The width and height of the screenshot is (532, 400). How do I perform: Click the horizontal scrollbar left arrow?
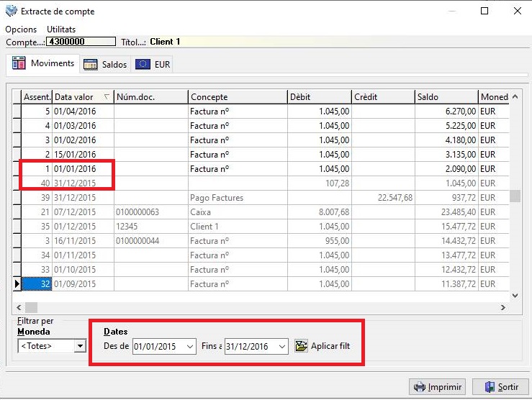[x=19, y=307]
